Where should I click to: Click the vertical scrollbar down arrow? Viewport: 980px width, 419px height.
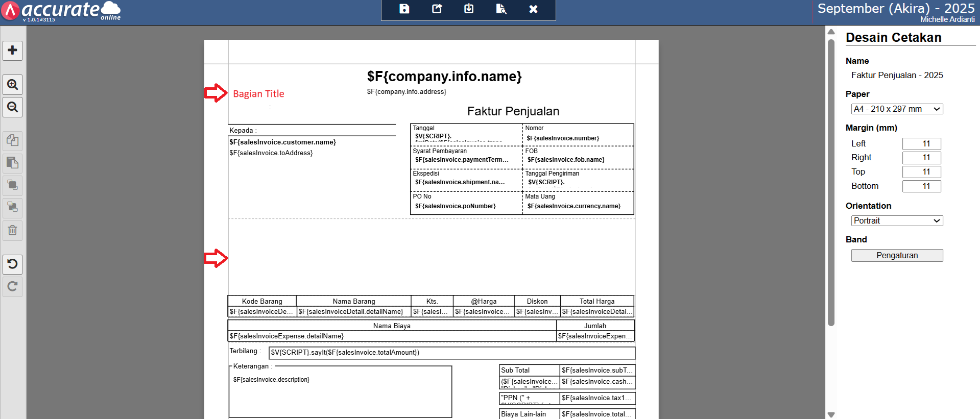point(831,414)
